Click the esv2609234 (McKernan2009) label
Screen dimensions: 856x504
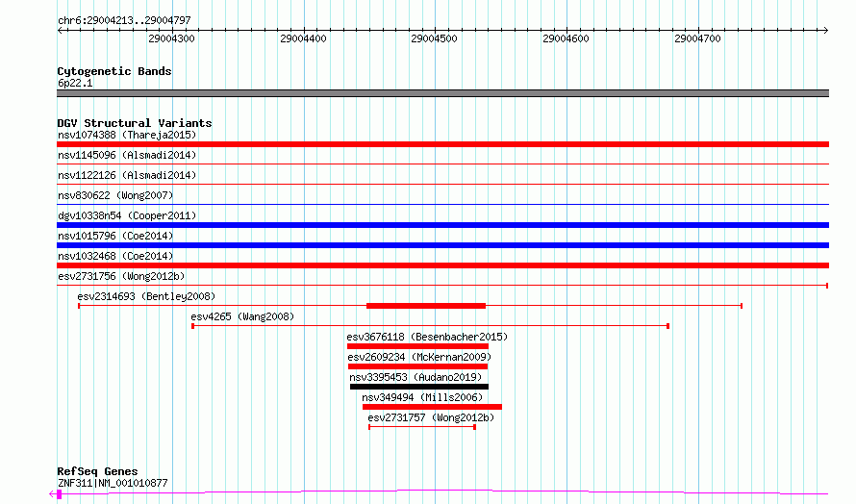(x=419, y=357)
